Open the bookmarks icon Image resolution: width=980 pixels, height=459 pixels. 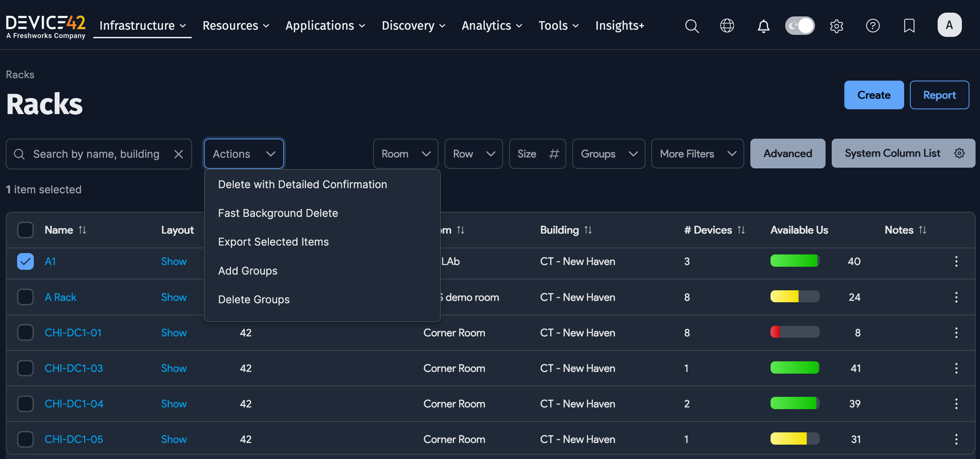pyautogui.click(x=909, y=26)
